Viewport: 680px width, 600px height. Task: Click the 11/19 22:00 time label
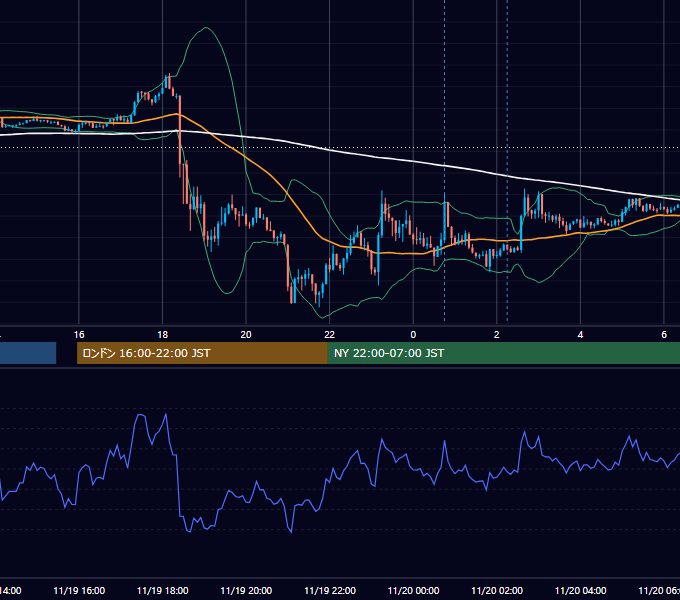(330, 590)
